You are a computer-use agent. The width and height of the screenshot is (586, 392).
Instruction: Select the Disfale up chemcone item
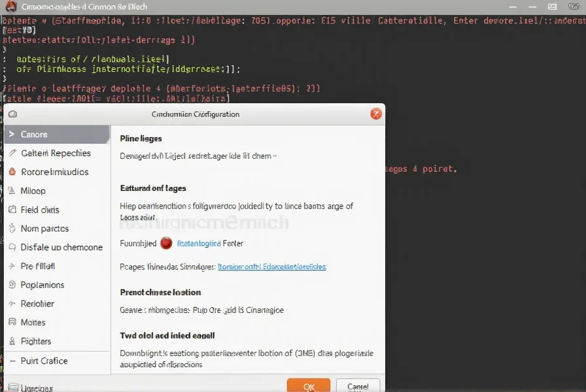click(61, 248)
